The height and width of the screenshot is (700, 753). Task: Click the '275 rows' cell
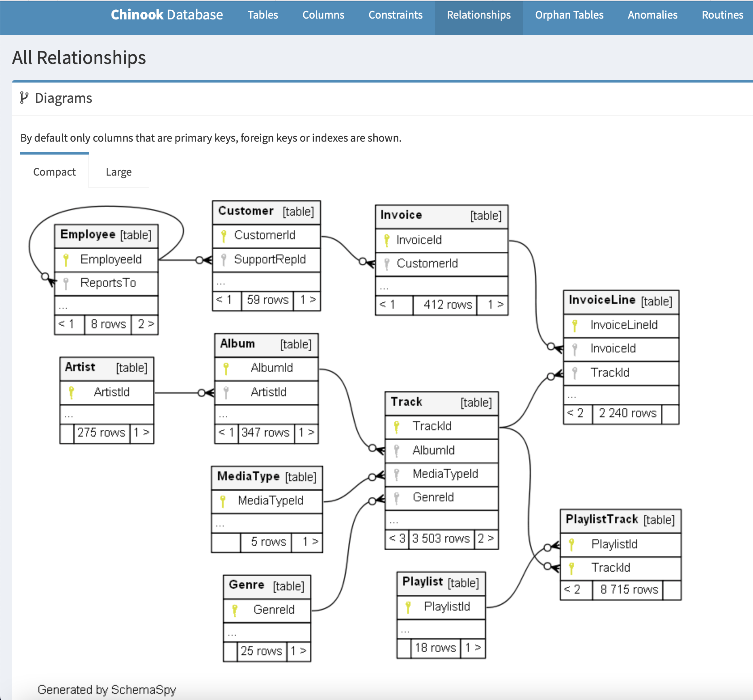click(x=102, y=433)
